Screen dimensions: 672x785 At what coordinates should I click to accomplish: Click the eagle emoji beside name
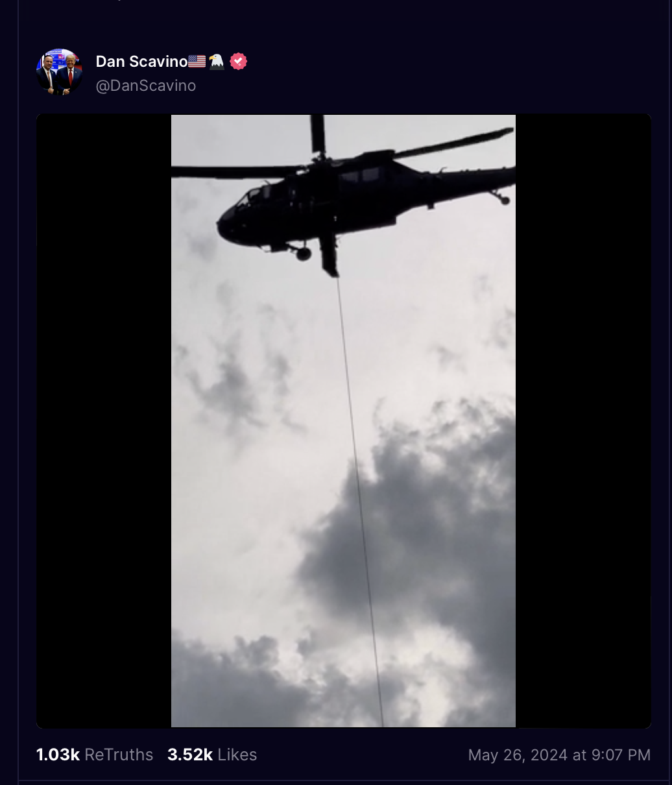(217, 62)
